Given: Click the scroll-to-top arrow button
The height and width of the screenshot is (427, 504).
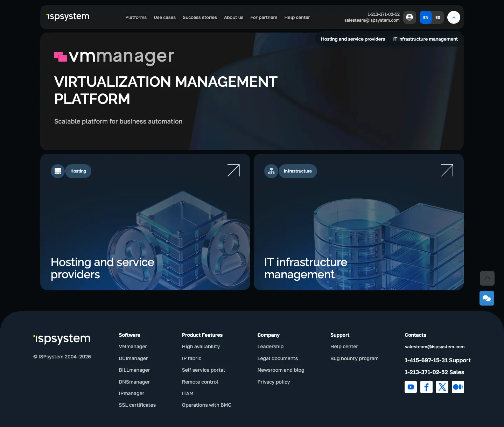Looking at the screenshot, I should (x=487, y=278).
